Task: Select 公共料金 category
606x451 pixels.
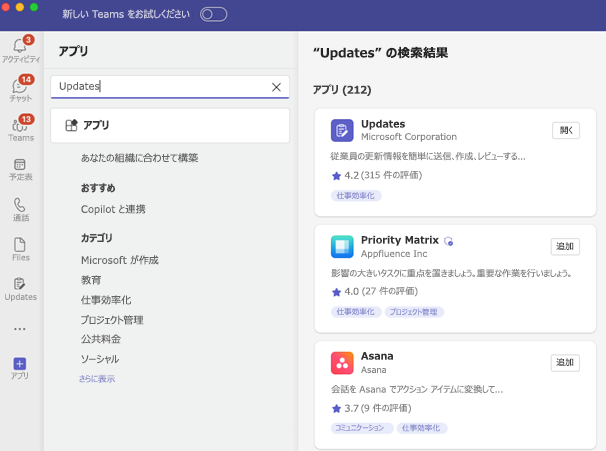Action: (101, 339)
